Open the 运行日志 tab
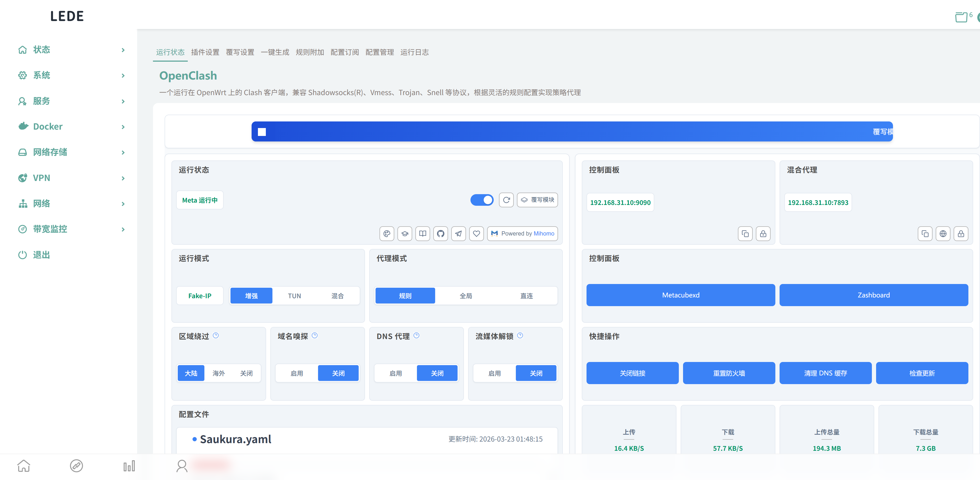Screen dimensions: 980x480 (x=414, y=52)
